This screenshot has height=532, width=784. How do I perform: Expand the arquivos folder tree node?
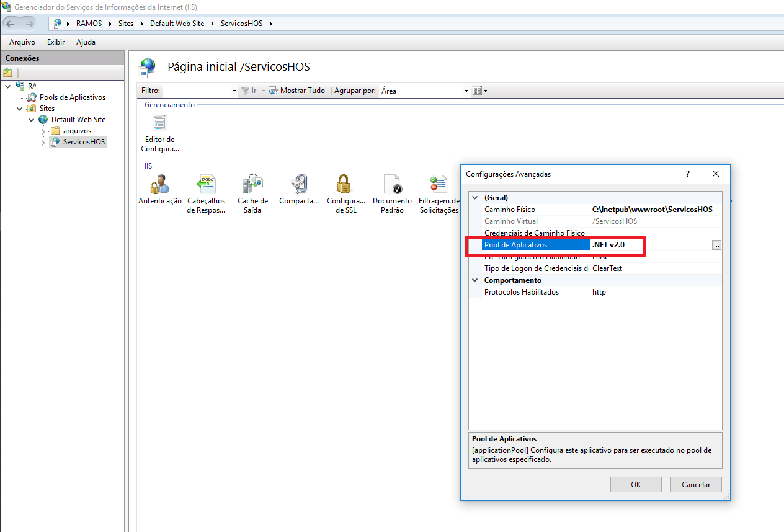[43, 131]
